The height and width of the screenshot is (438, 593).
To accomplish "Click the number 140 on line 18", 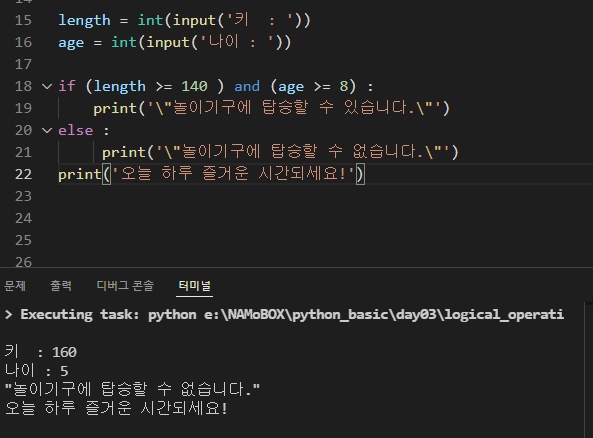I will tap(194, 86).
